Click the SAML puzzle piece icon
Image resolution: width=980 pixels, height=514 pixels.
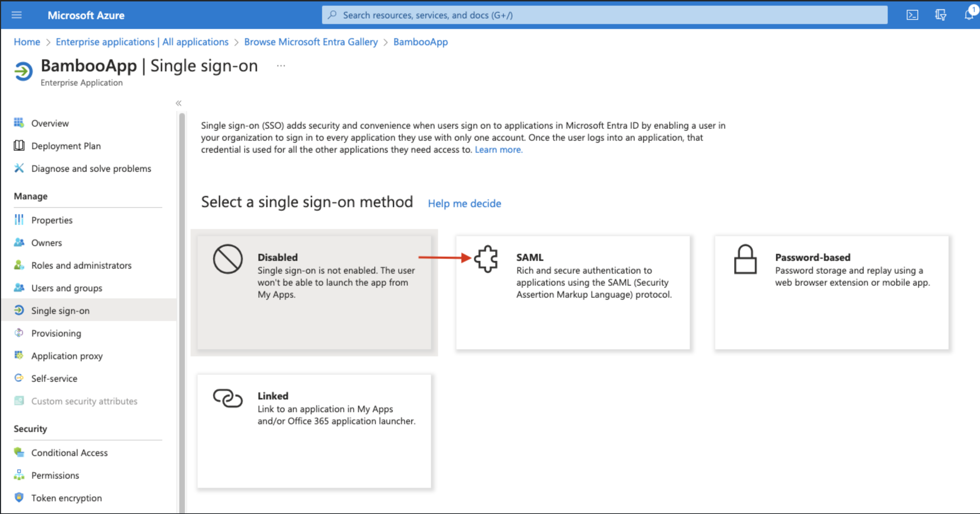tap(486, 259)
